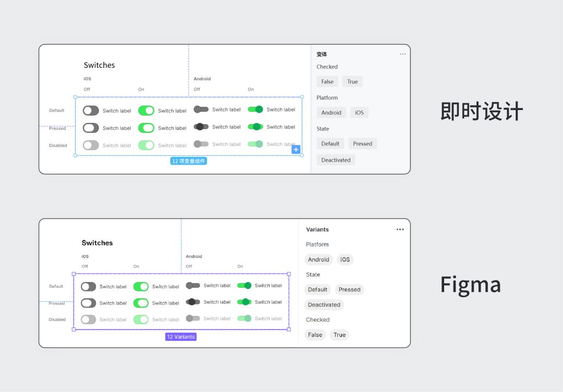Click 'Platform' property label in Variants panel
The width and height of the screenshot is (563, 392).
click(x=317, y=244)
